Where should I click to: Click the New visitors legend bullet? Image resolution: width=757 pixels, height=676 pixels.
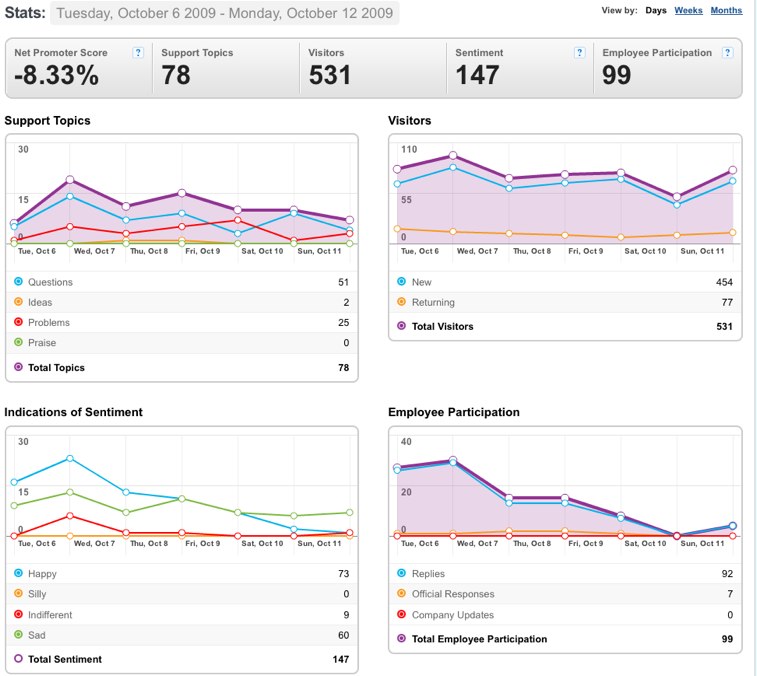(x=401, y=282)
